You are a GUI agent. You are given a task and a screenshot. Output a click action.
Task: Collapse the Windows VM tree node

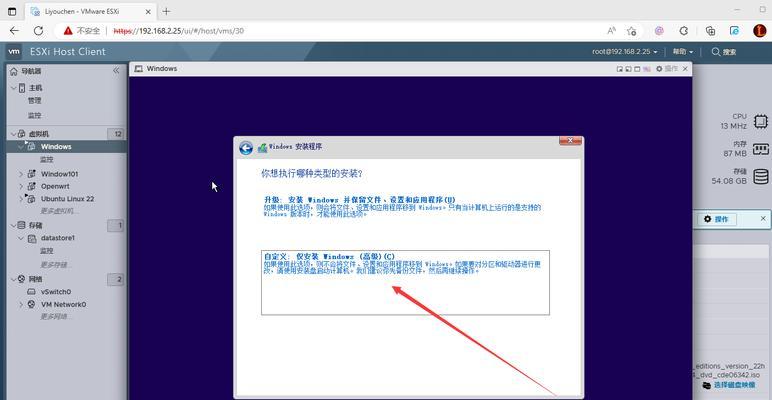click(x=21, y=146)
